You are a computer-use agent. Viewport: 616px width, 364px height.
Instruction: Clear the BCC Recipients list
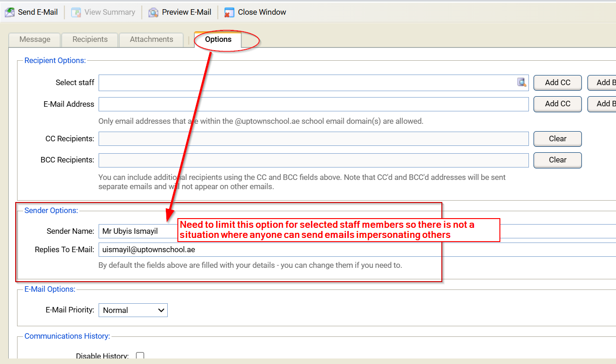(557, 160)
